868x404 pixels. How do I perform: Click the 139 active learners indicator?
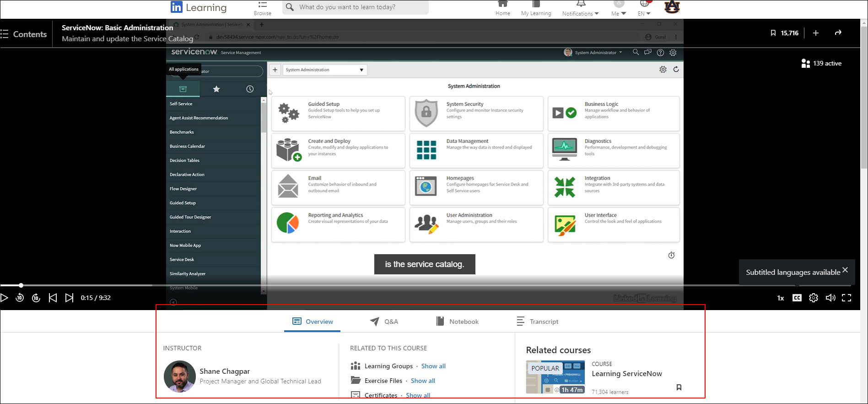tap(821, 63)
